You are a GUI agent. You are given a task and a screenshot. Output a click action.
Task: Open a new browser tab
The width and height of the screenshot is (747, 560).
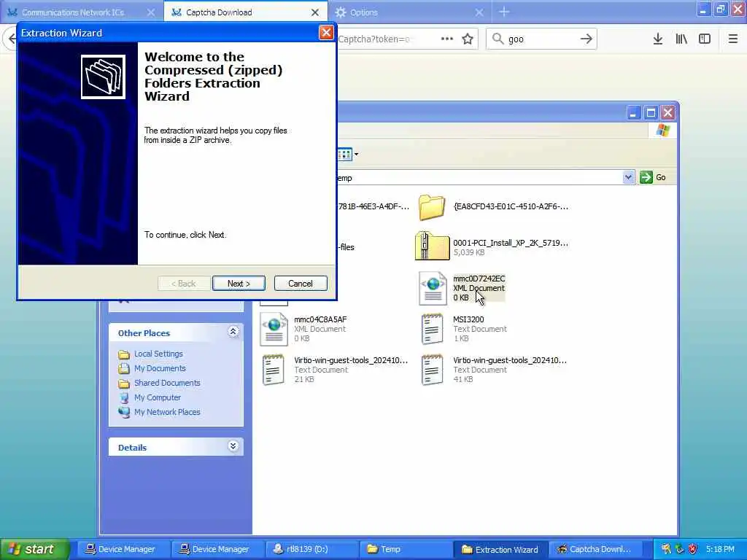(504, 12)
